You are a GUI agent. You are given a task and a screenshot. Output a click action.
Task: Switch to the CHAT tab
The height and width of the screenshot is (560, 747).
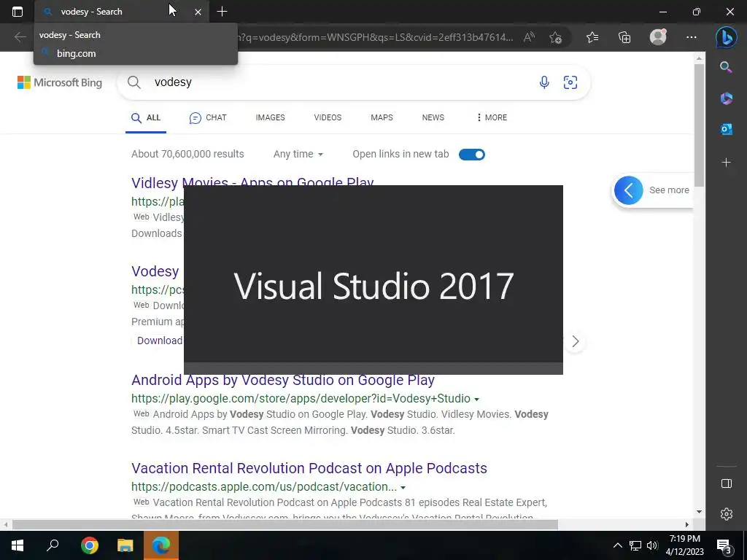point(208,117)
